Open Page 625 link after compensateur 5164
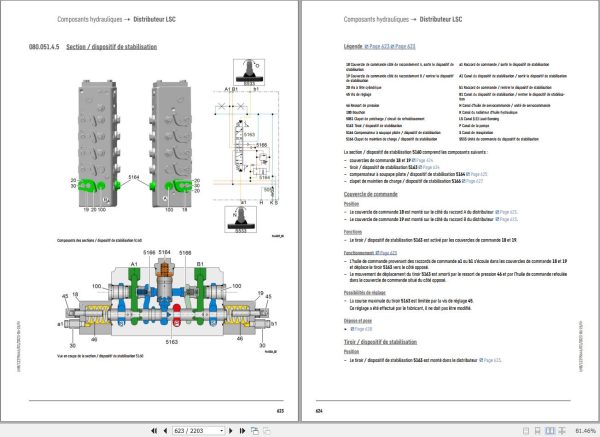Screen dimensions: 600x437 click(477, 174)
